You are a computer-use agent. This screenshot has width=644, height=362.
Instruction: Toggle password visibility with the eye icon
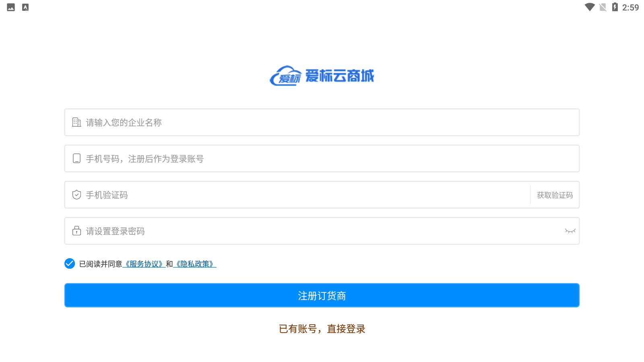570,231
